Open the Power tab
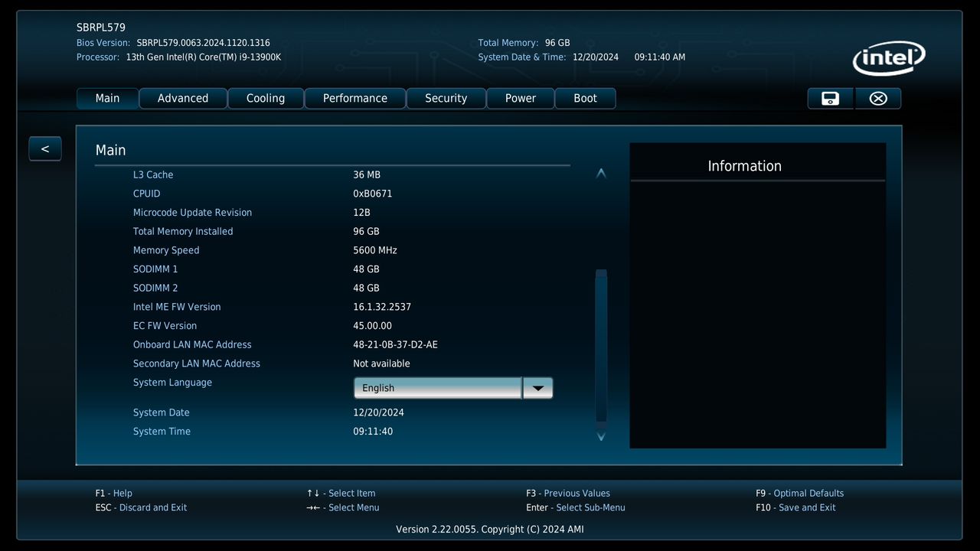 click(x=521, y=98)
